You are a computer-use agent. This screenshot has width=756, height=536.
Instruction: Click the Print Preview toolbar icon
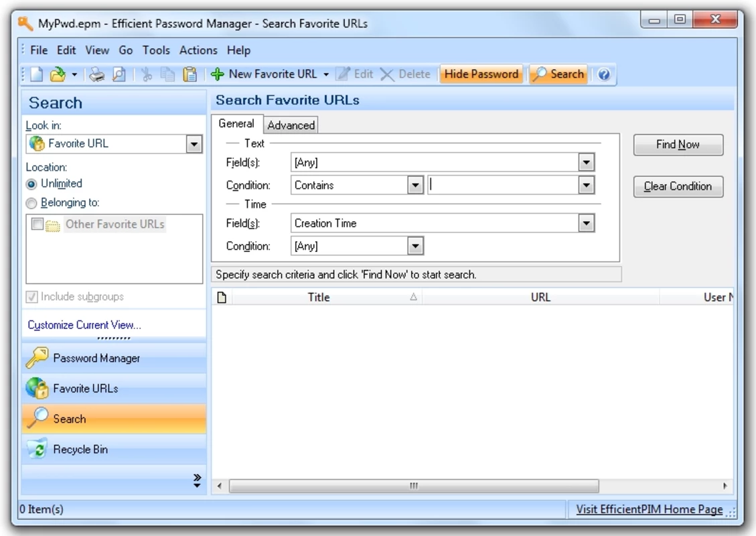(119, 74)
